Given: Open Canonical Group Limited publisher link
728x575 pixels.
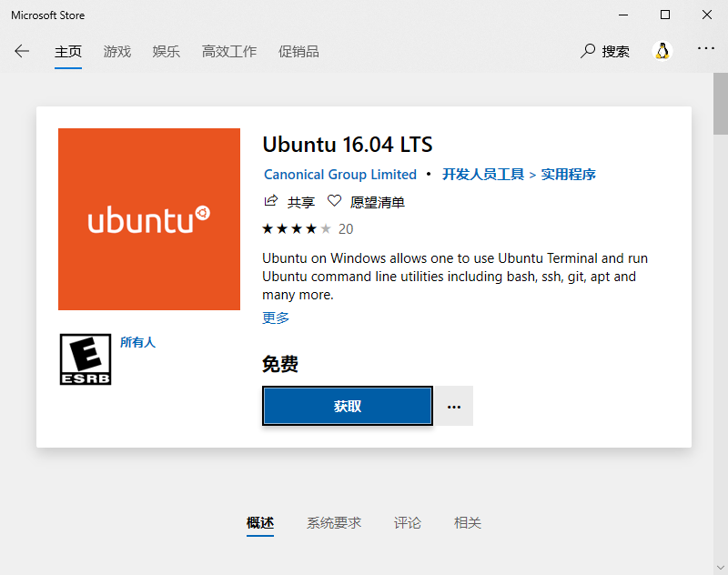Looking at the screenshot, I should pyautogui.click(x=340, y=174).
